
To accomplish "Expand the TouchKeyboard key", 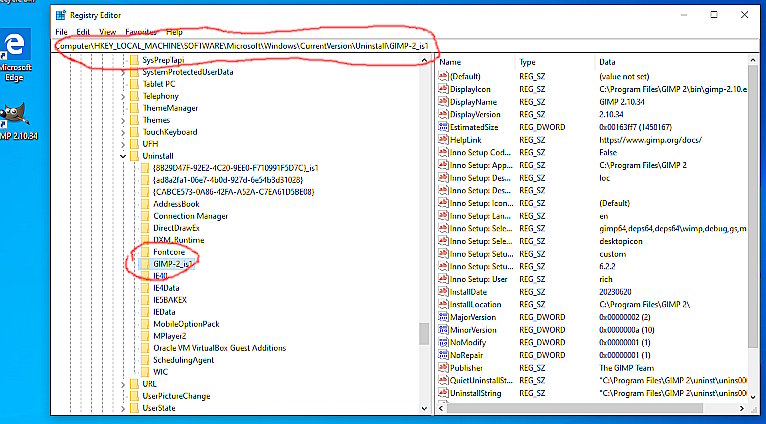I will tap(123, 132).
